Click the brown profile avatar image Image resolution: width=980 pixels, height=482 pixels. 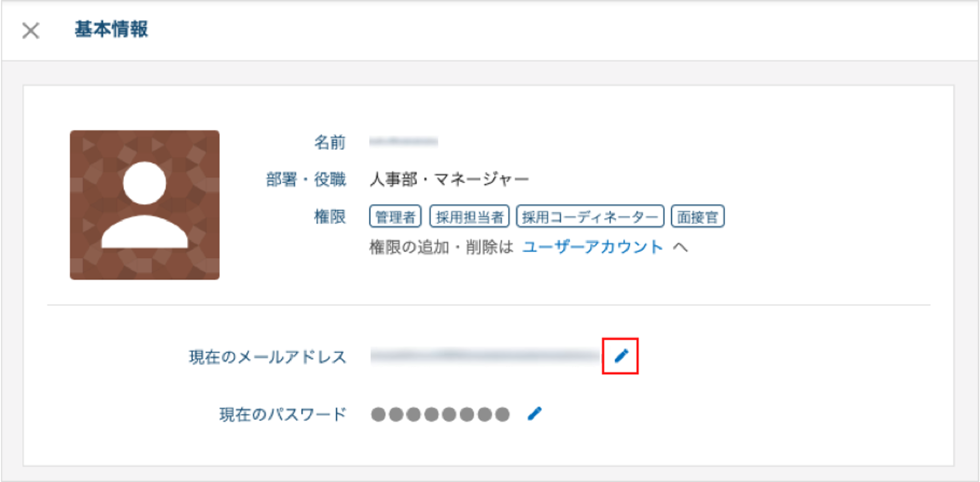[x=145, y=205]
